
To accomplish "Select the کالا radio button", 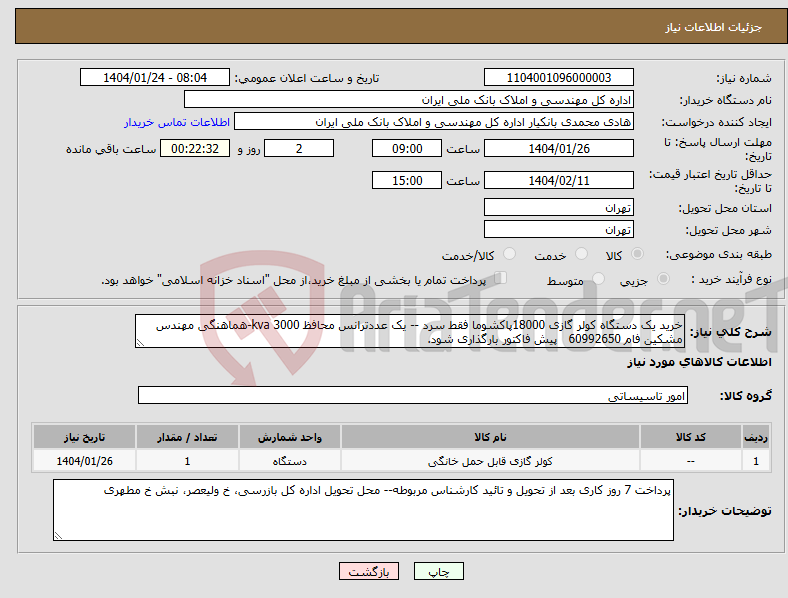I will [637, 254].
